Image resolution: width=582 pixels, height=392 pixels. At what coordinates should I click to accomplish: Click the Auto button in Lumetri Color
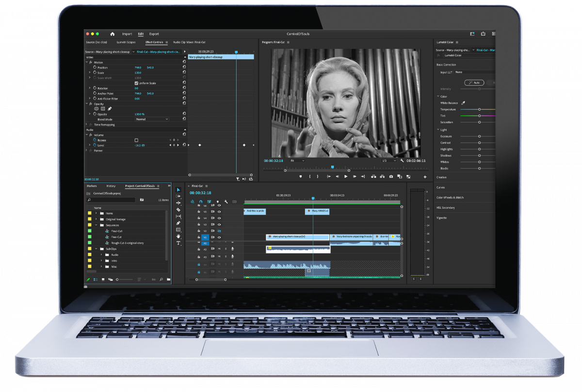point(474,82)
